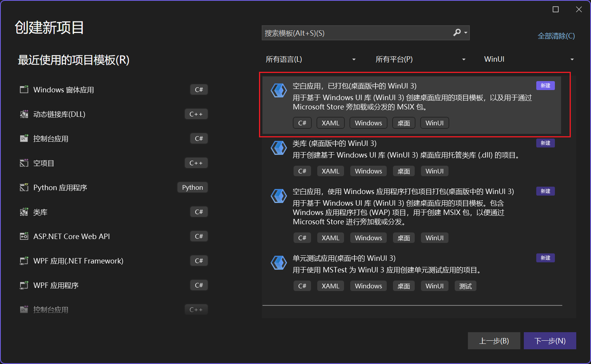This screenshot has width=591, height=364.
Task: Click the C# 控制台应用 template icon
Action: [24, 139]
